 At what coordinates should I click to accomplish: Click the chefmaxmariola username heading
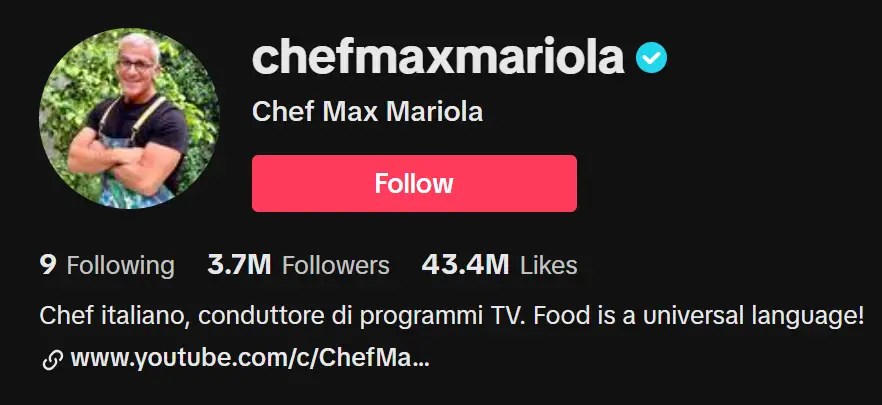pos(438,57)
